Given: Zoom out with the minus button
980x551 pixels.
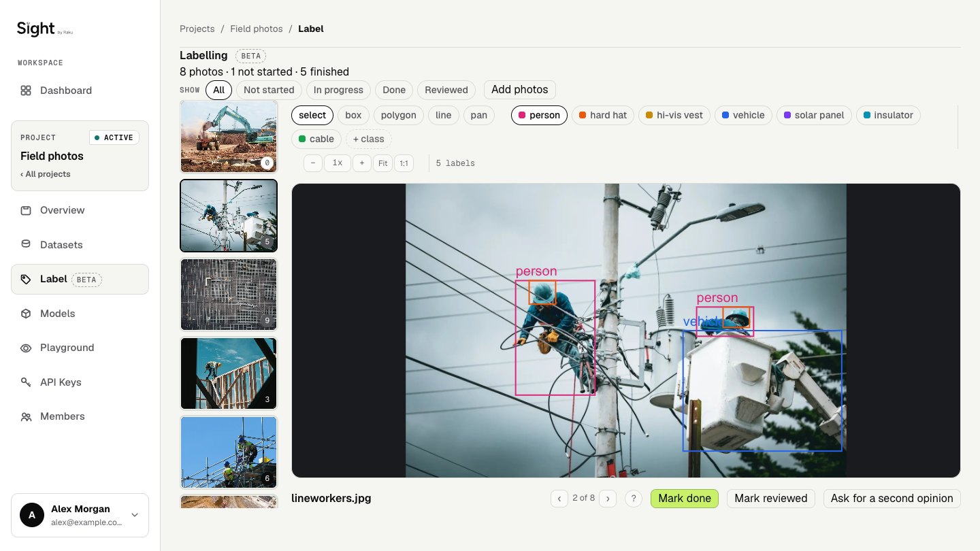Looking at the screenshot, I should (313, 163).
